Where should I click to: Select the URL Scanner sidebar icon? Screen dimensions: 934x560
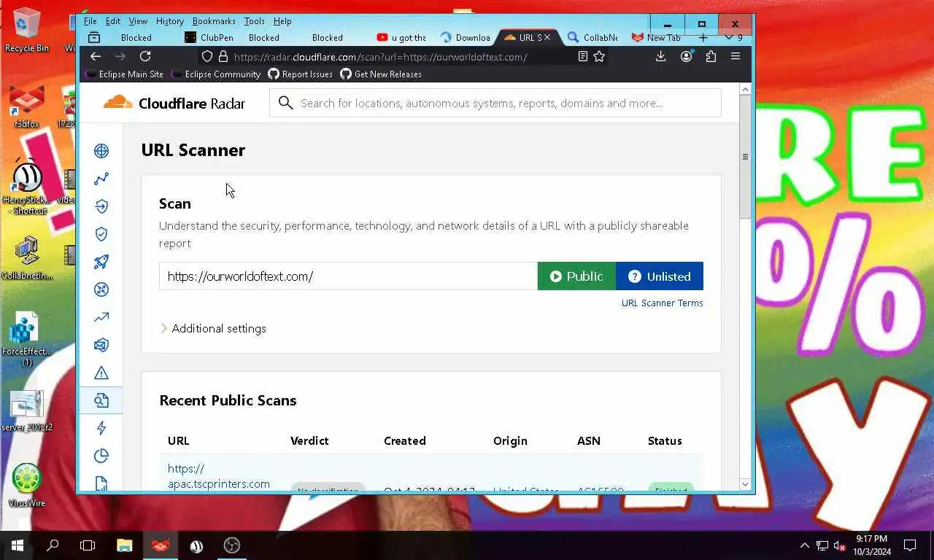[101, 400]
